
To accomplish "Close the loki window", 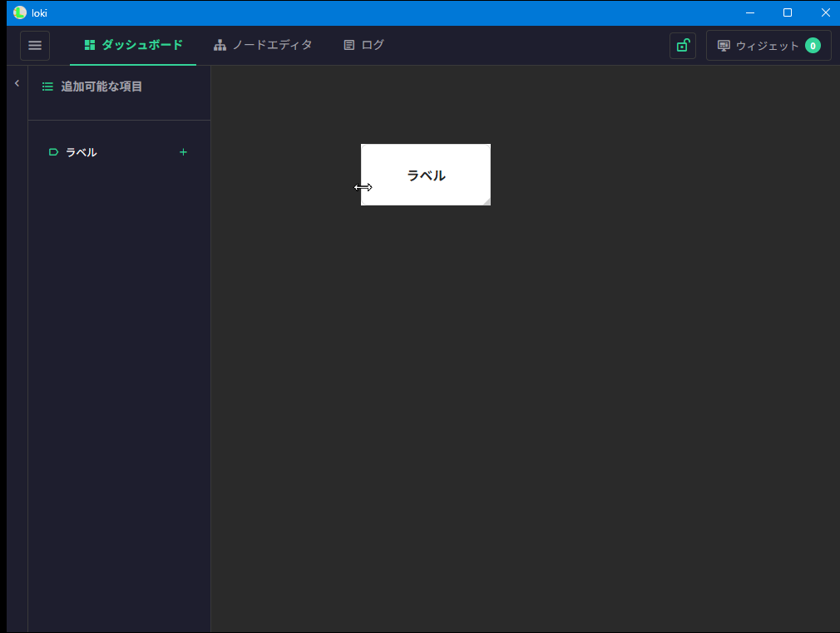I will [825, 12].
